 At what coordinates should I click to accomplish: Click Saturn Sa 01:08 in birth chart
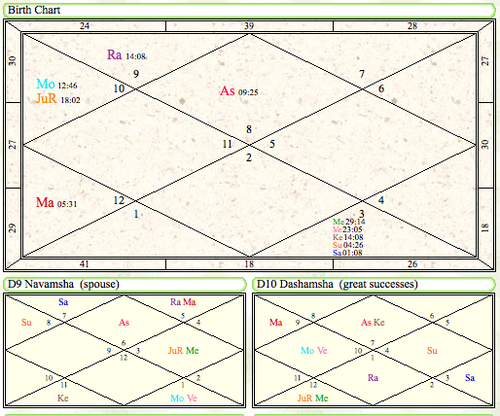click(x=347, y=253)
